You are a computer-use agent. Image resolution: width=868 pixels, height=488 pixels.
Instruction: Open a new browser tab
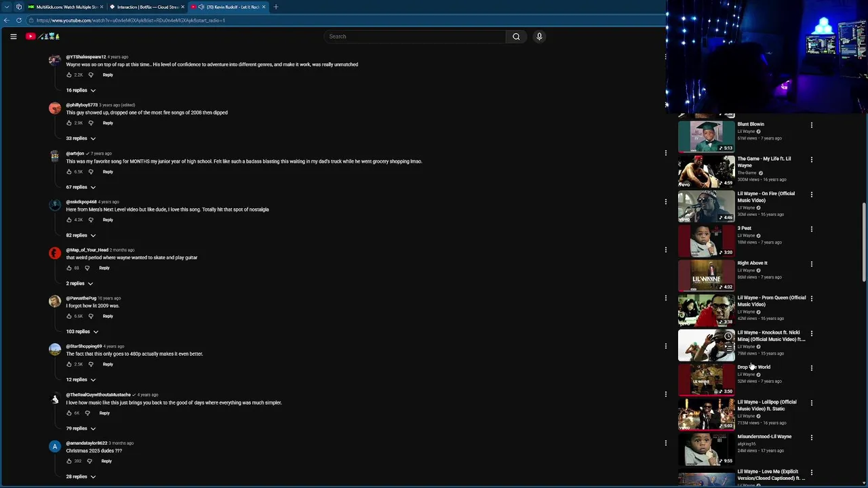pyautogui.click(x=275, y=7)
